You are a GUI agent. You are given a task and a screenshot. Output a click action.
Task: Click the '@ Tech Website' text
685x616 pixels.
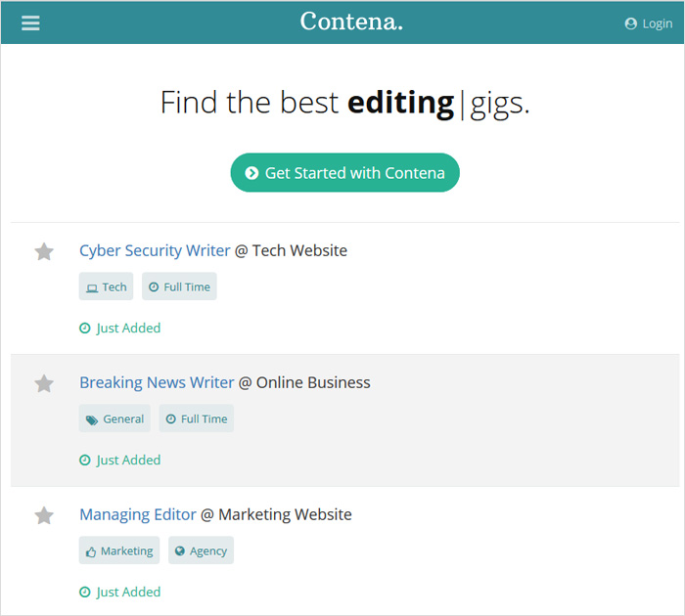[x=291, y=250]
